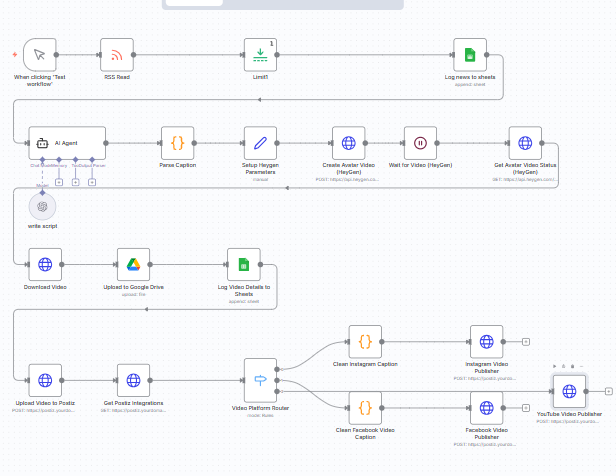Add a node after YouTube Video Publisher output
616x476 pixels.
point(610,391)
